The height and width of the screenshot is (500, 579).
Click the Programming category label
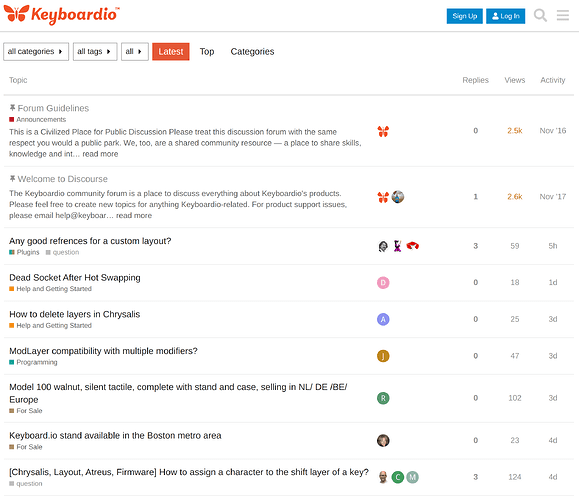click(x=33, y=362)
